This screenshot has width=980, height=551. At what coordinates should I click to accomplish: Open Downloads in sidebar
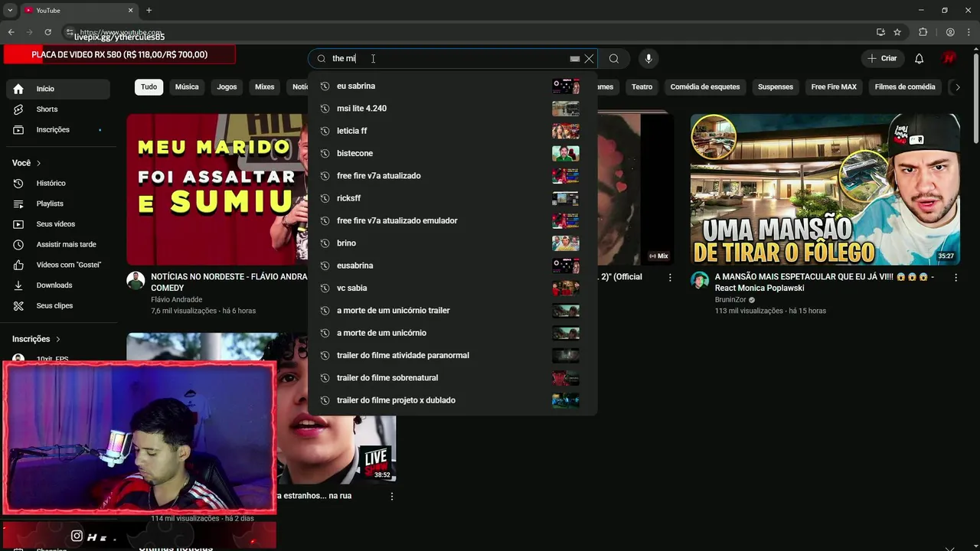point(58,285)
